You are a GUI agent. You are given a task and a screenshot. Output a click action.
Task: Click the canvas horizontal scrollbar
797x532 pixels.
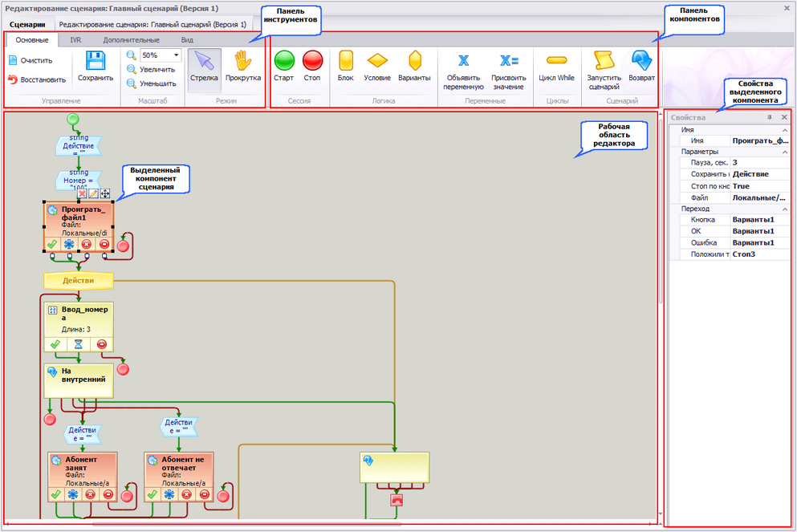[246, 523]
